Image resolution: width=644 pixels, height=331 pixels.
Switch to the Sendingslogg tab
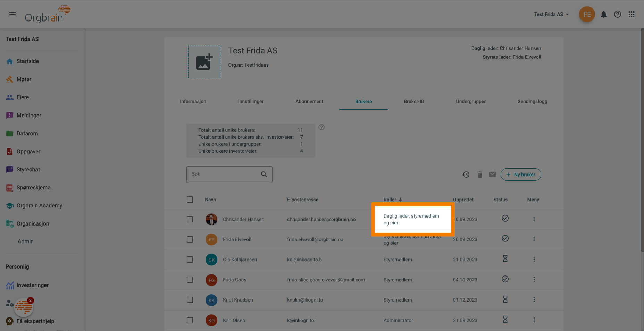(x=532, y=101)
